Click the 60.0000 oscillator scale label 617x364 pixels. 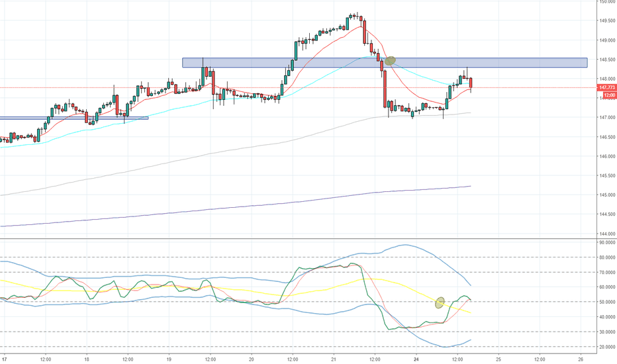tap(607, 287)
